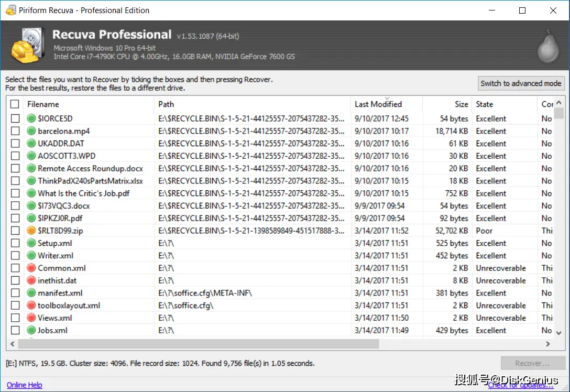Image resolution: width=570 pixels, height=392 pixels.
Task: Click the status icon beside $I73VQC3.docx
Action: coord(31,206)
